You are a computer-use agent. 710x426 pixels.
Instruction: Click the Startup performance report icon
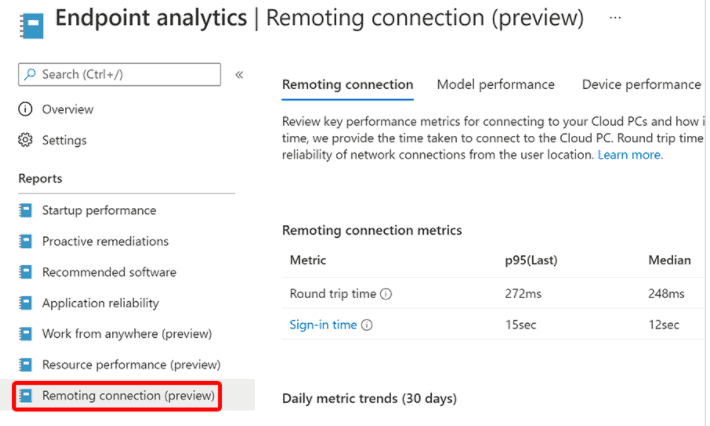(x=25, y=210)
